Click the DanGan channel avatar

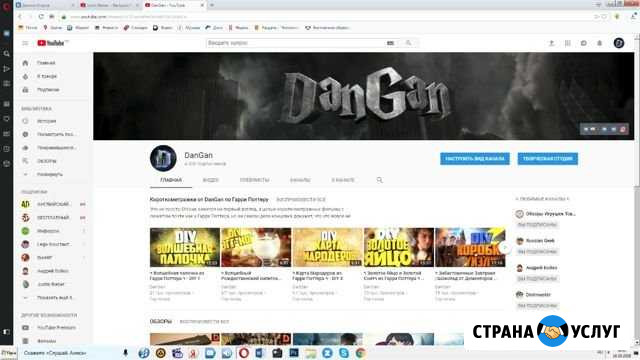pos(163,158)
